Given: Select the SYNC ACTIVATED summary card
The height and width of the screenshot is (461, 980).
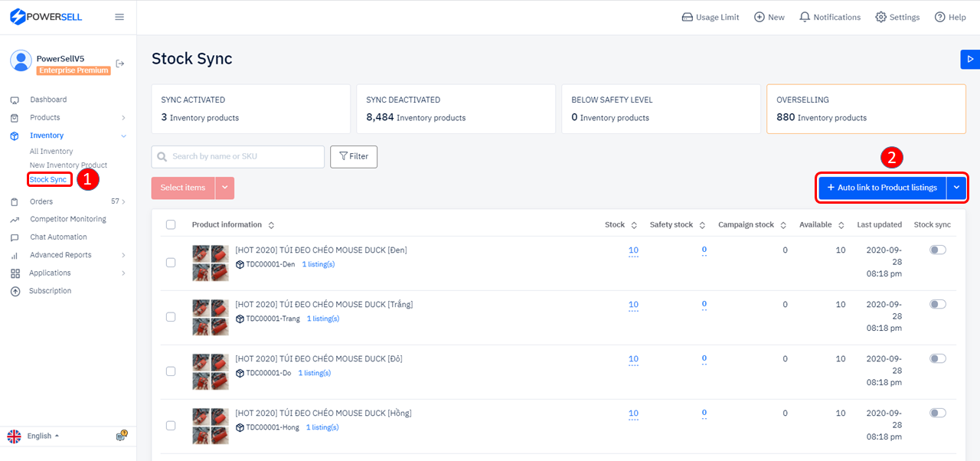Looking at the screenshot, I should pos(251,109).
